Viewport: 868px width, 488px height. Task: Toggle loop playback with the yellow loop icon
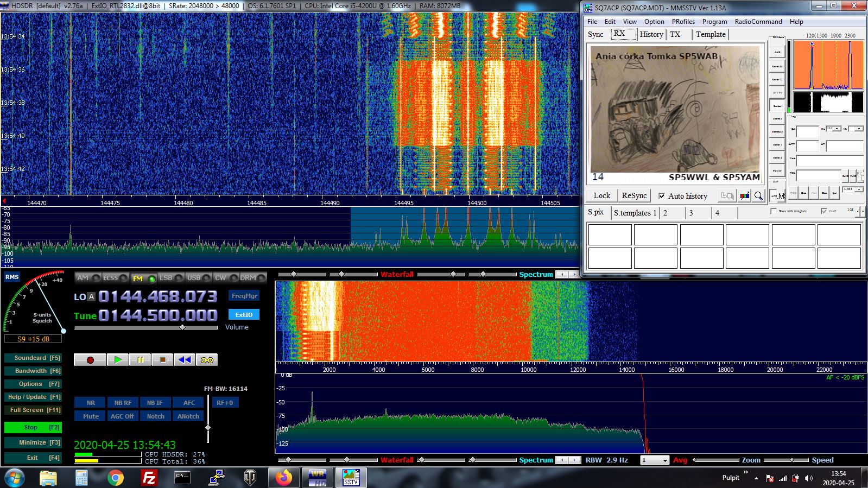207,360
